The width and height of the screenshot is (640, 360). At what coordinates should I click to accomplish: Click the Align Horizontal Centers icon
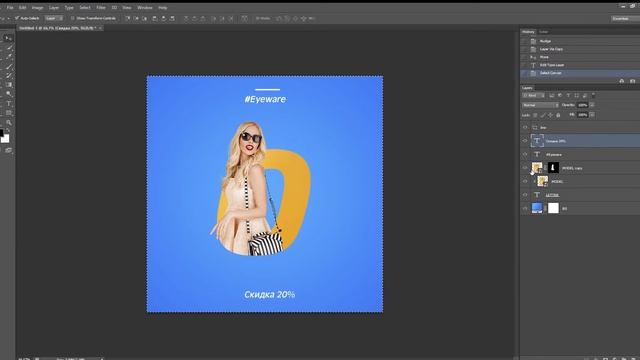coord(163,18)
